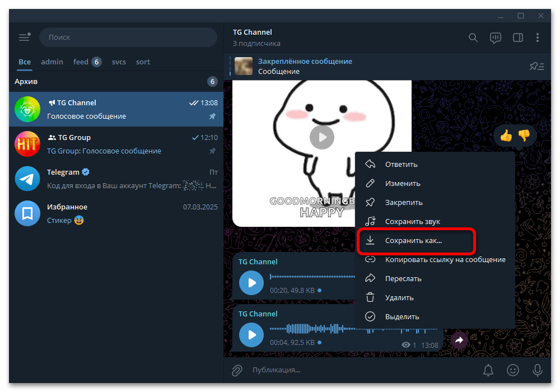560x392 pixels.
Task: React with thumbs down emoji
Action: [524, 136]
